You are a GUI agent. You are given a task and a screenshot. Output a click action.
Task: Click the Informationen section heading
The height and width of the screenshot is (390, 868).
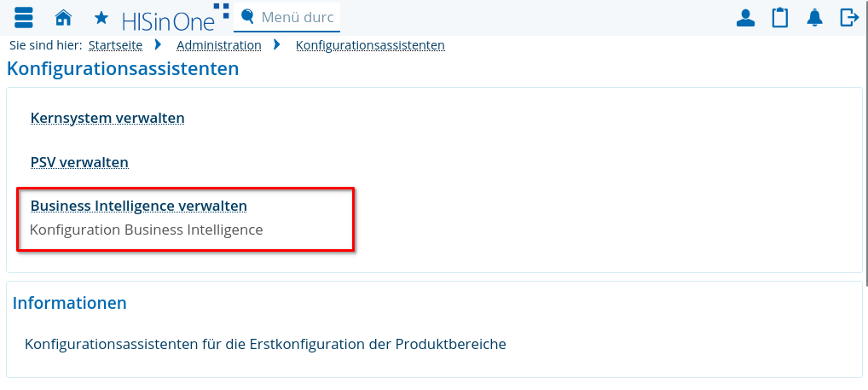pyautogui.click(x=69, y=303)
